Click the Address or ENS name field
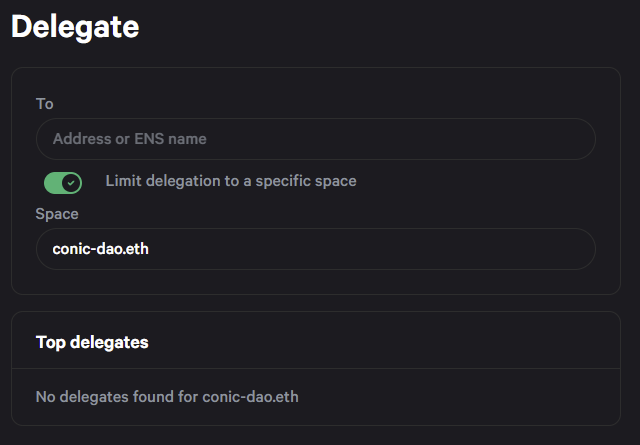The height and width of the screenshot is (445, 640). pos(315,139)
